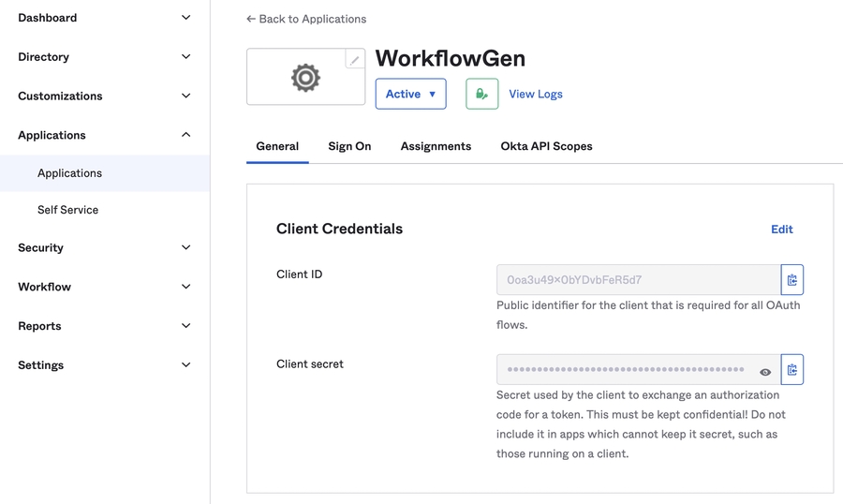The height and width of the screenshot is (504, 843).
Task: Click the Client ID text field
Action: tap(638, 280)
